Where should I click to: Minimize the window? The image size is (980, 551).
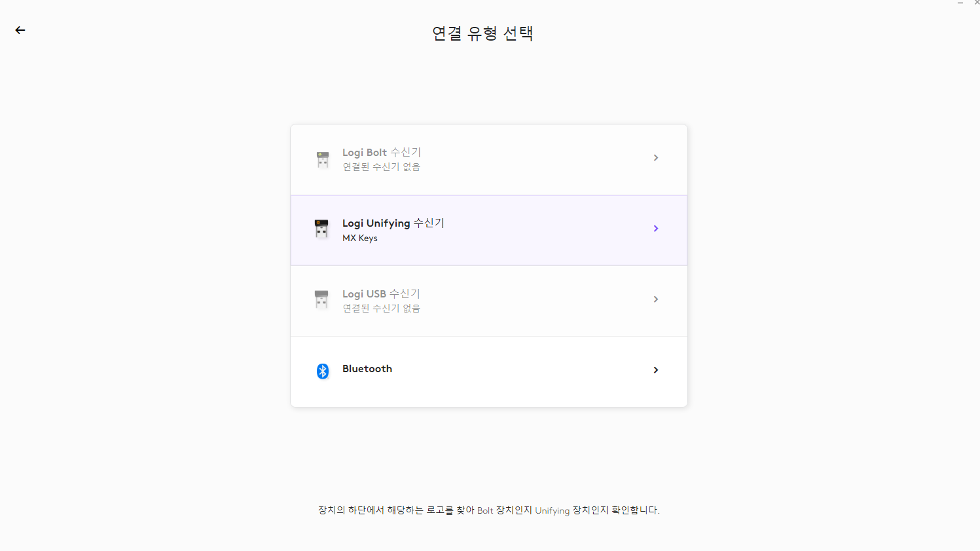point(960,3)
